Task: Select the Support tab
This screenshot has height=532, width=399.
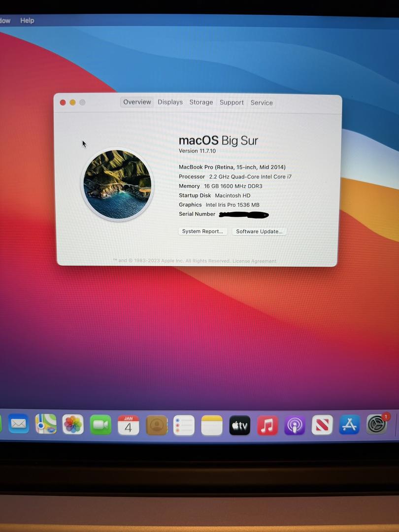Action: (232, 102)
